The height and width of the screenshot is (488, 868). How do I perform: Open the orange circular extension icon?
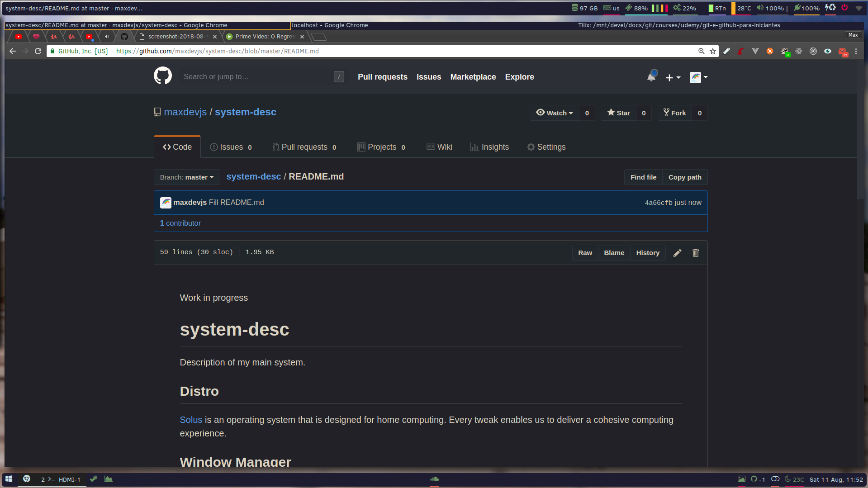770,51
